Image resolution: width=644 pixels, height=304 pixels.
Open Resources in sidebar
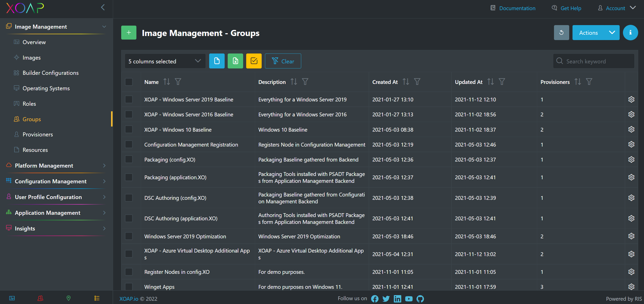pos(35,150)
